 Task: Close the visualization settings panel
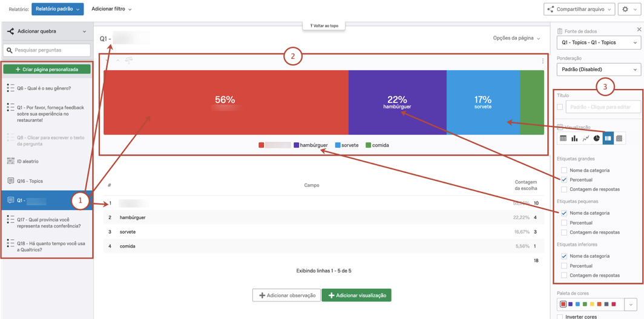click(x=639, y=30)
